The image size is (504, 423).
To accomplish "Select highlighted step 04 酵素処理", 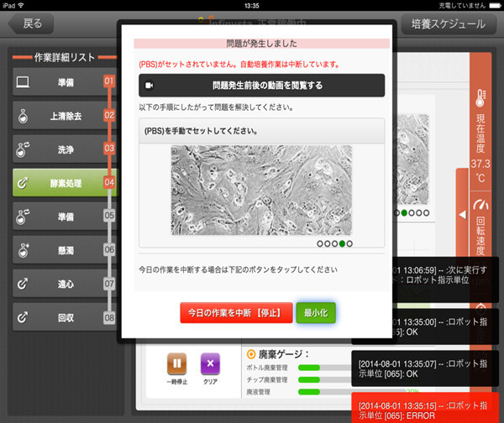I will pos(65,183).
